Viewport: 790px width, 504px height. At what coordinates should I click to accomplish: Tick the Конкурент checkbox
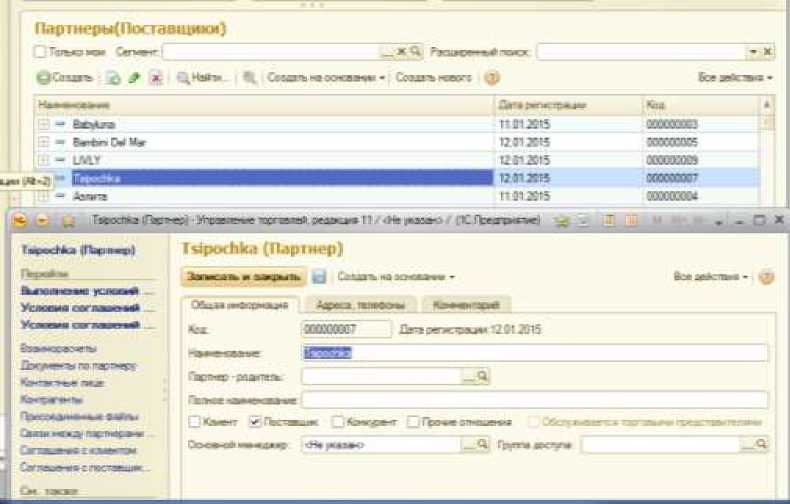click(338, 421)
